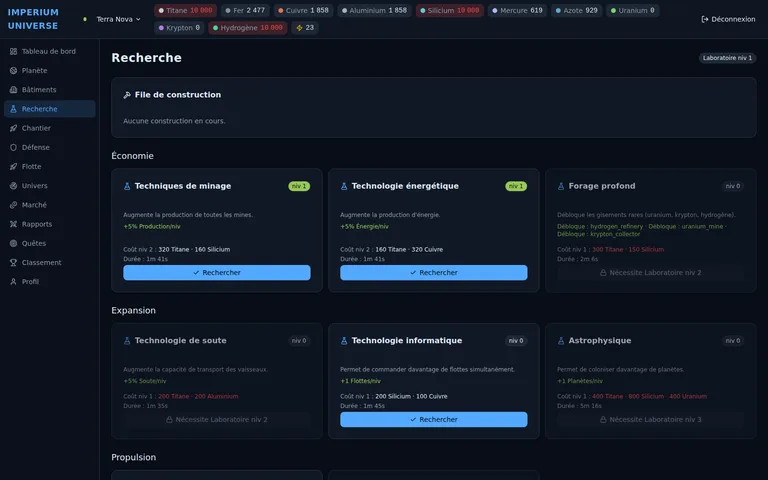Image resolution: width=768 pixels, height=480 pixels.
Task: Click the Cuivre 1 858 resource pill
Action: (303, 10)
